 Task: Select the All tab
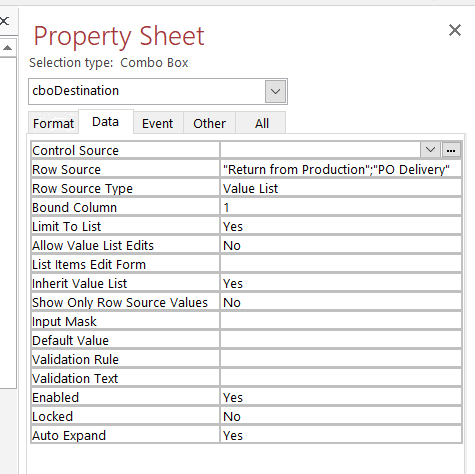tap(262, 124)
